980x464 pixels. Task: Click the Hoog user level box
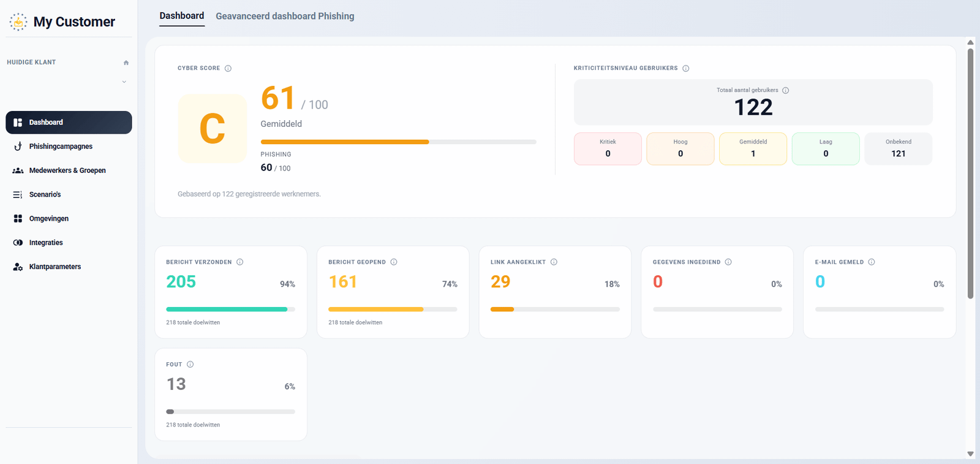680,149
